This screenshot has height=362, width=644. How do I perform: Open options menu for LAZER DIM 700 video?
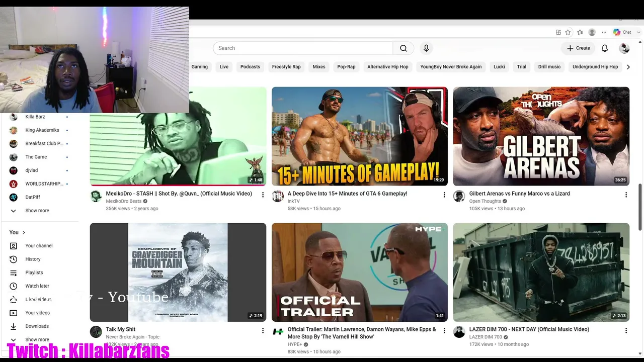[x=626, y=330]
